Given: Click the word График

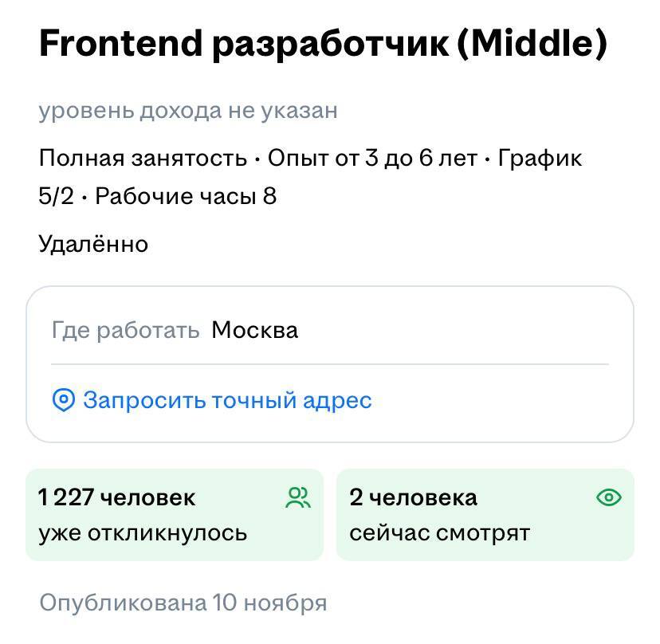Looking at the screenshot, I should pyautogui.click(x=540, y=159).
